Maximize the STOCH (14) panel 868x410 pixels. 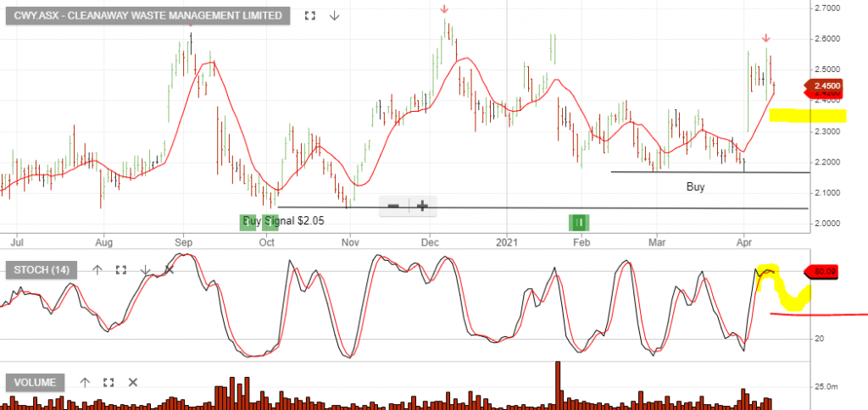121,270
